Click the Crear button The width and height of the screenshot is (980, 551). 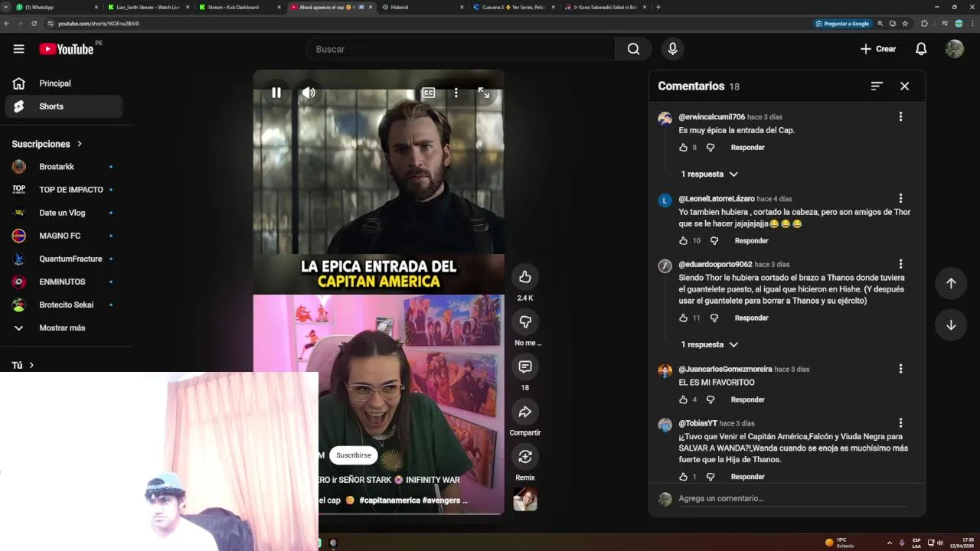(877, 49)
